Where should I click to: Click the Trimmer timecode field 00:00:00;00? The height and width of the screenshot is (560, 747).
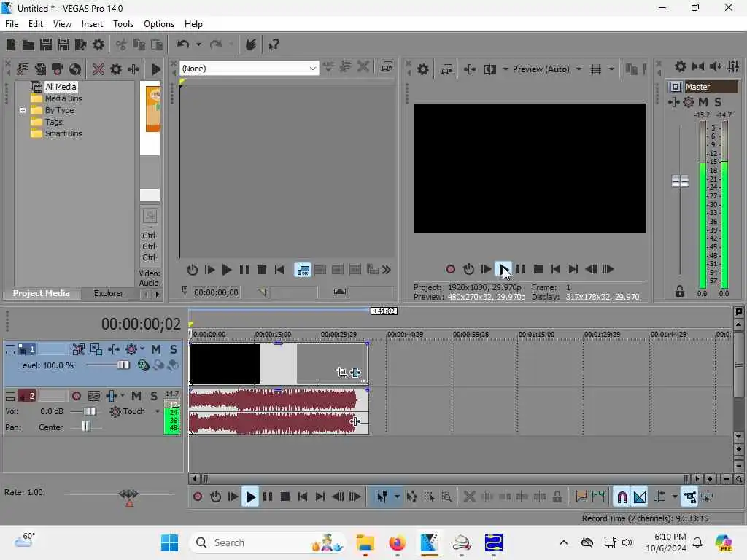(x=216, y=292)
